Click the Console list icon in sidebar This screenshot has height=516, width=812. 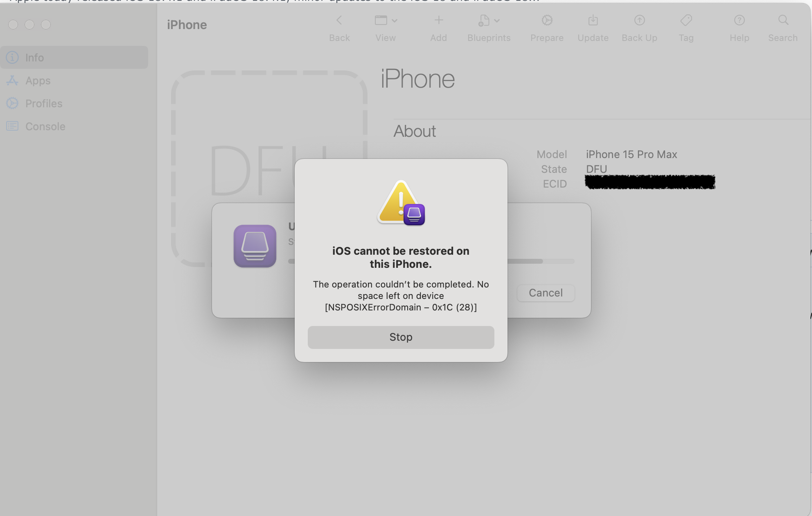(12, 126)
